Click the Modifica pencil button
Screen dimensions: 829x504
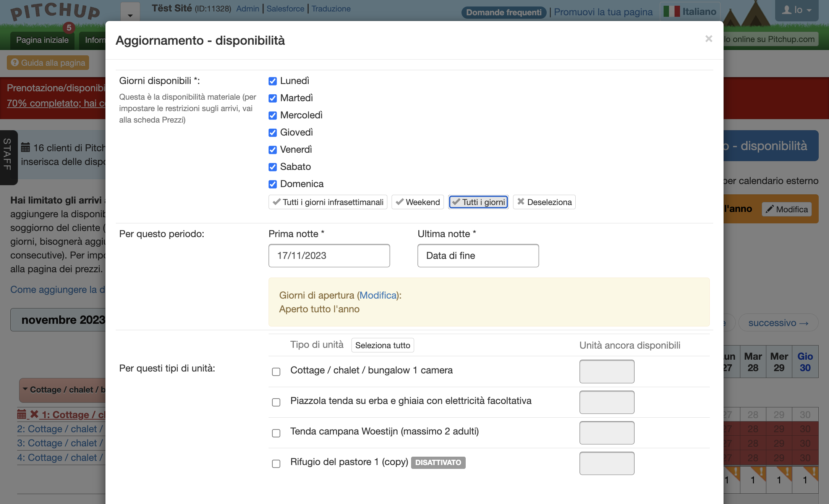point(787,209)
